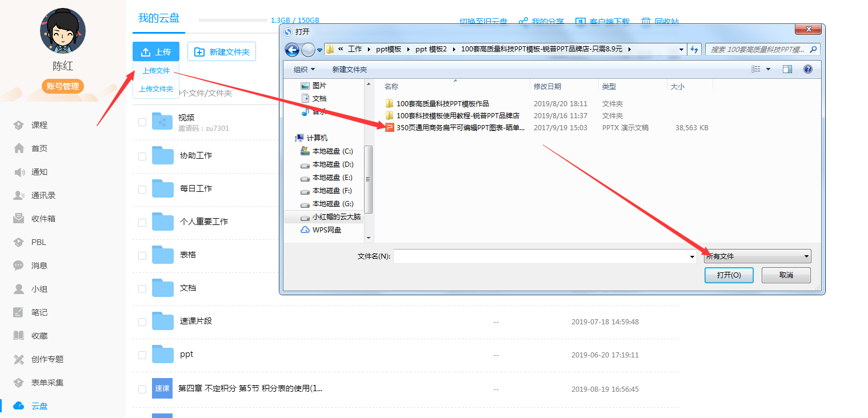Open the 收件箱 (inbox) section
The image size is (868, 418).
click(x=43, y=218)
